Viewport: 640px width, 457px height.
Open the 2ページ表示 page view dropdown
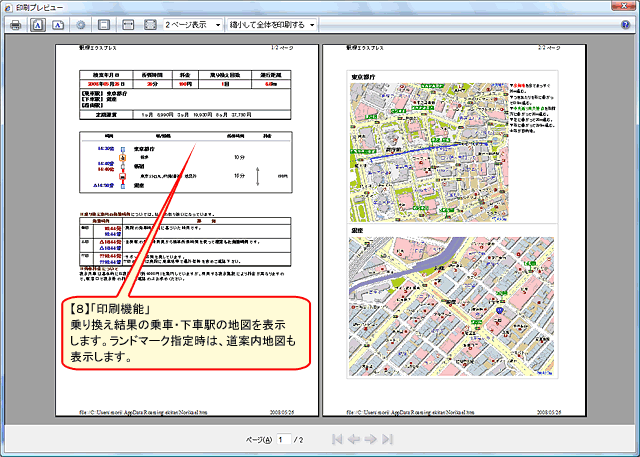point(192,24)
